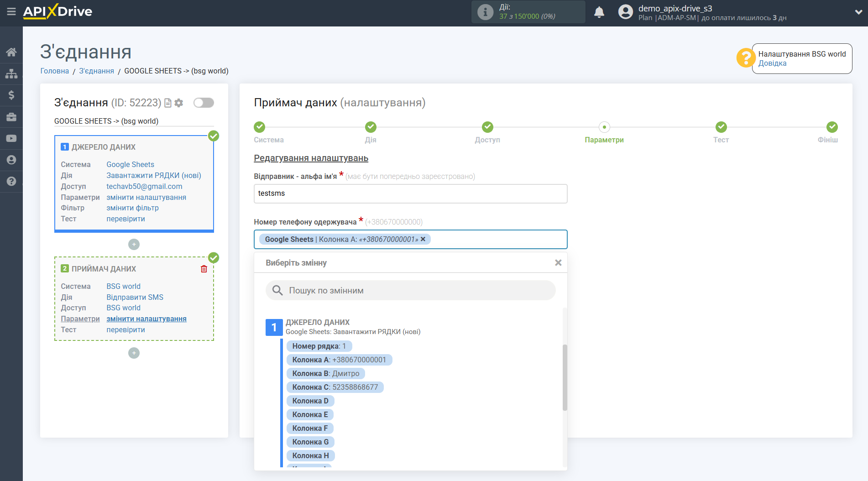Open the billing dollar sidebar icon
868x481 pixels.
11,95
